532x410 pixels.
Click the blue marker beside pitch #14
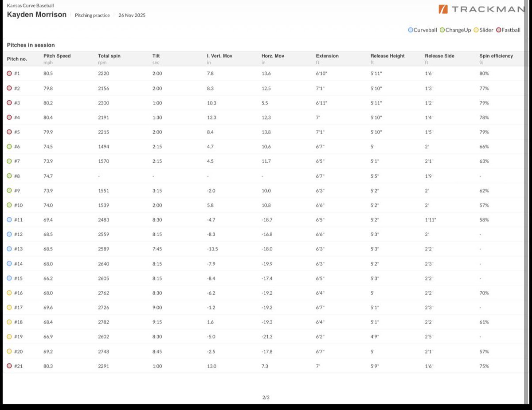(9, 264)
